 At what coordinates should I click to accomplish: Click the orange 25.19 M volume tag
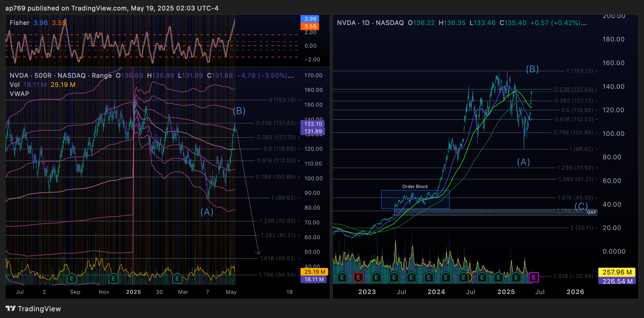point(314,272)
